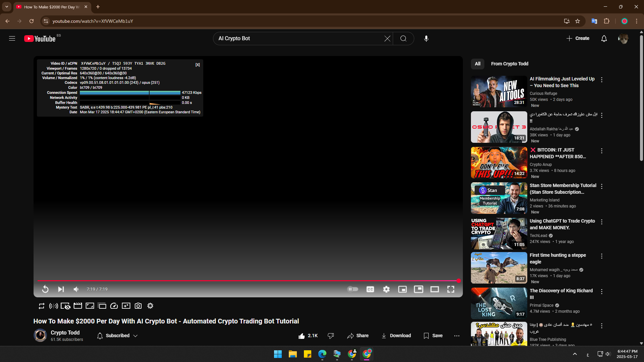Image resolution: width=644 pixels, height=362 pixels.
Task: Click the resize player frame icon
Action: click(90, 306)
